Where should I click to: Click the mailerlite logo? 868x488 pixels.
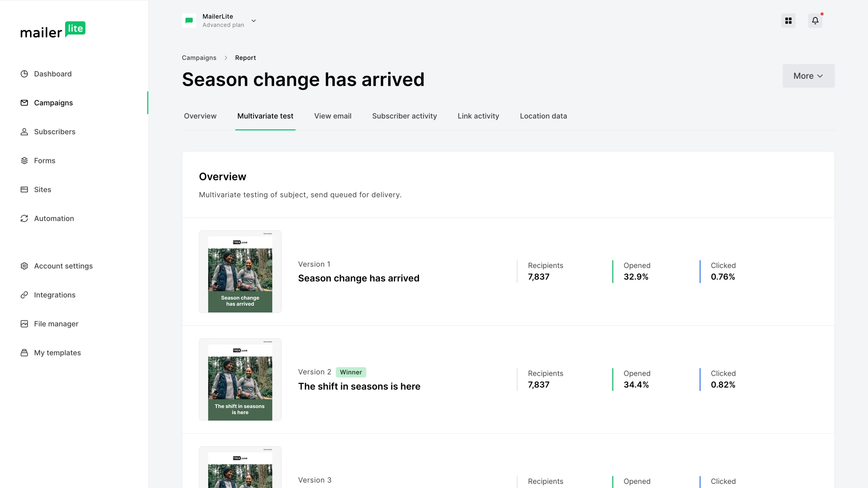[x=53, y=30]
